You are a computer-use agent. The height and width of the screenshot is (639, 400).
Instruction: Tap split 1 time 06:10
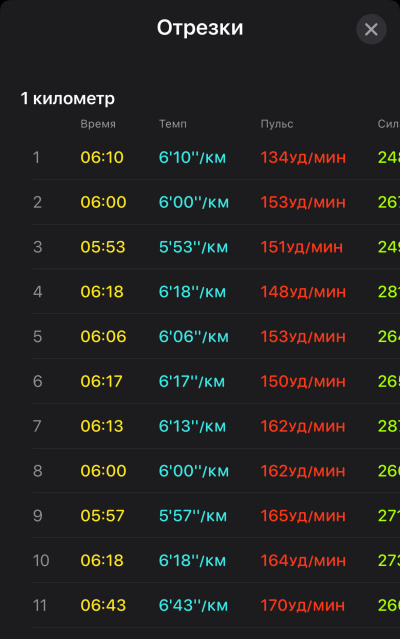point(102,157)
